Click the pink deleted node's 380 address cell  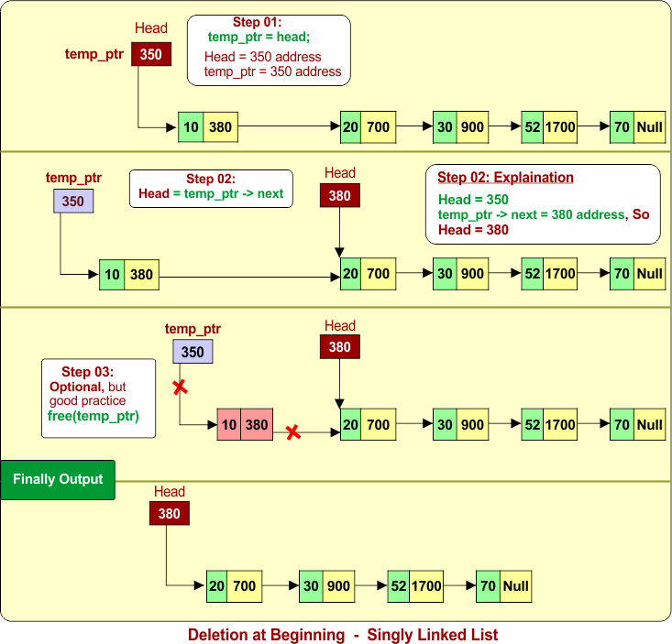point(257,425)
